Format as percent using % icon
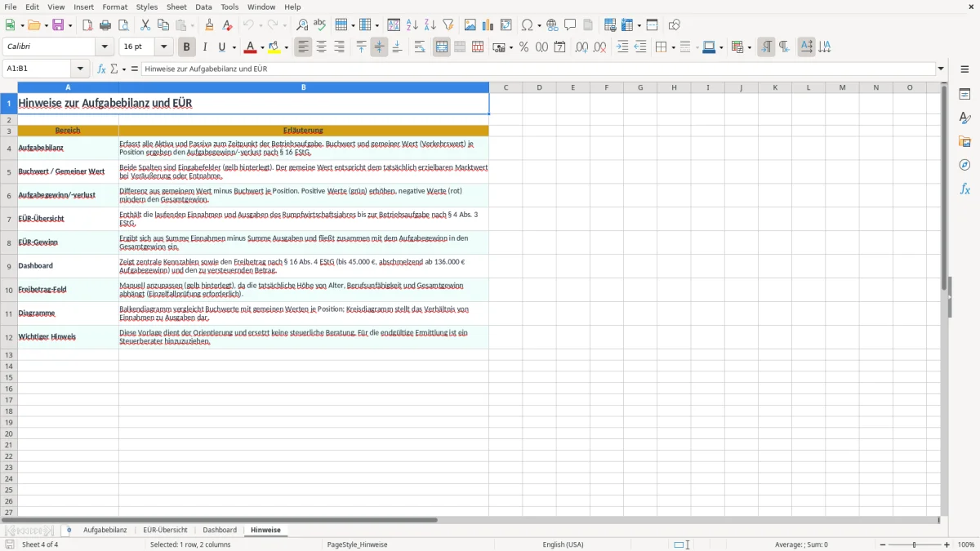 [523, 47]
